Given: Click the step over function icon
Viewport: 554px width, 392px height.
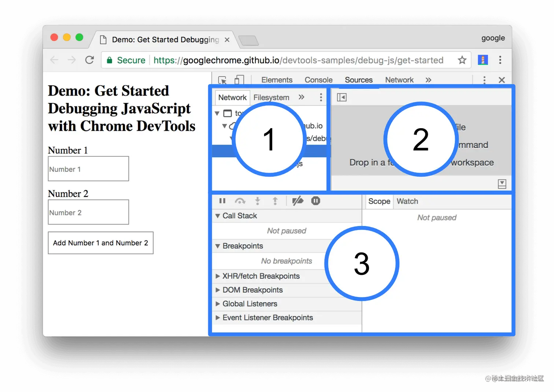Looking at the screenshot, I should pos(240,201).
